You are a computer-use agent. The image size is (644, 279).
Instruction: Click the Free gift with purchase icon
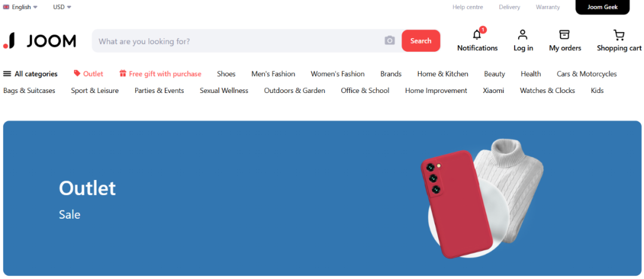click(x=123, y=74)
